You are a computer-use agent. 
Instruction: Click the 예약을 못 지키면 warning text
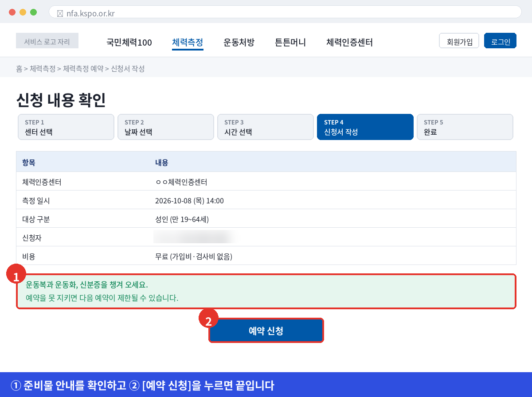click(102, 298)
